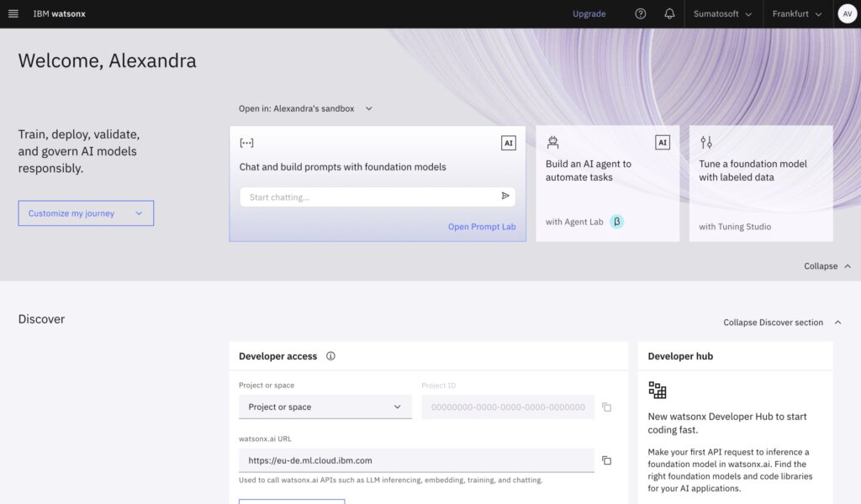The height and width of the screenshot is (504, 861).
Task: Click the 'Developer hub' heading
Action: [680, 356]
